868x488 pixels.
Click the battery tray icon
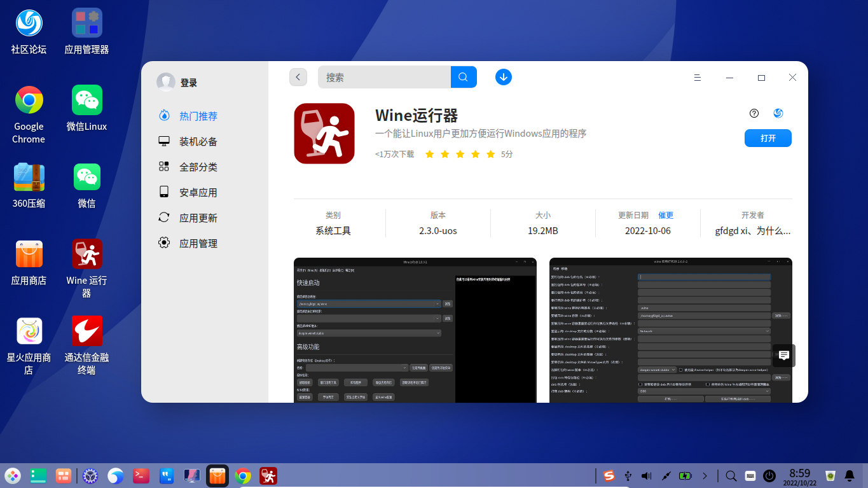pos(685,475)
